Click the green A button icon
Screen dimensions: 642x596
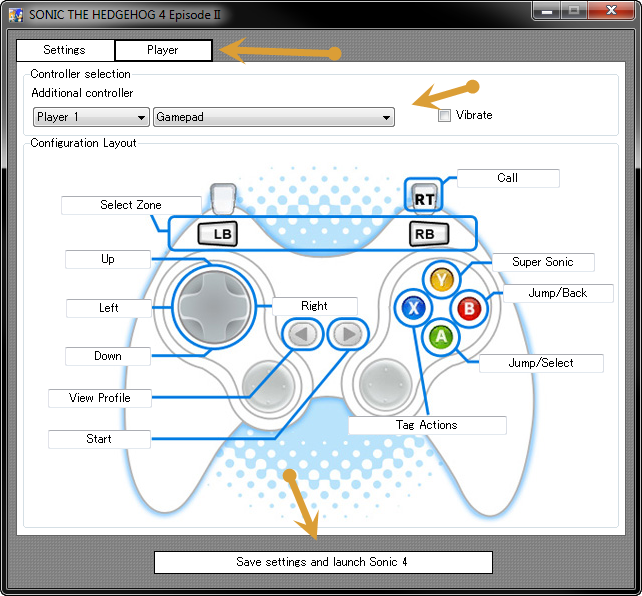coord(441,336)
